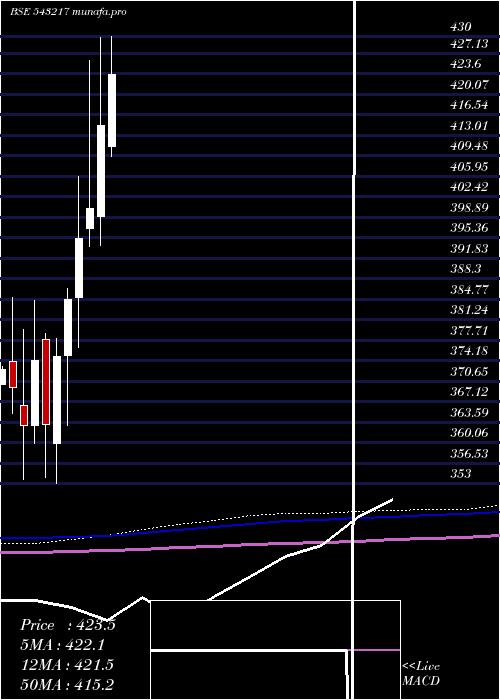Click the 430 price axis label
The height and width of the screenshot is (700, 500).
click(x=460, y=27)
